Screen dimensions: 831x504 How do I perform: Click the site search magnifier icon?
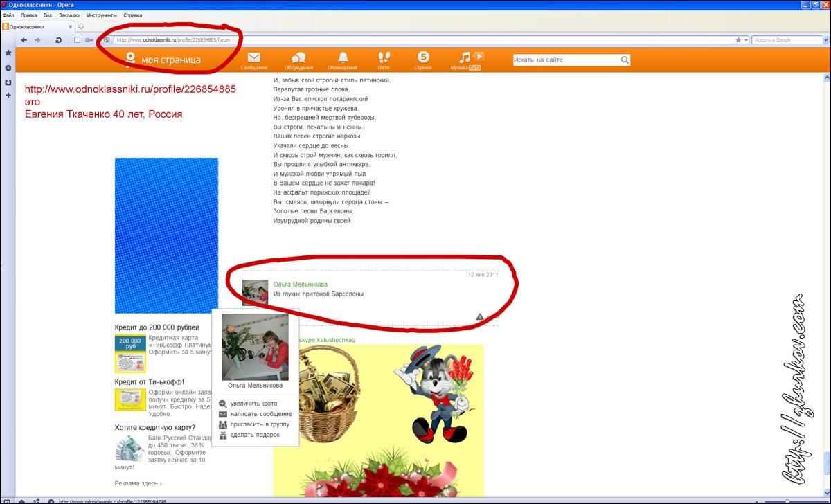coord(625,60)
